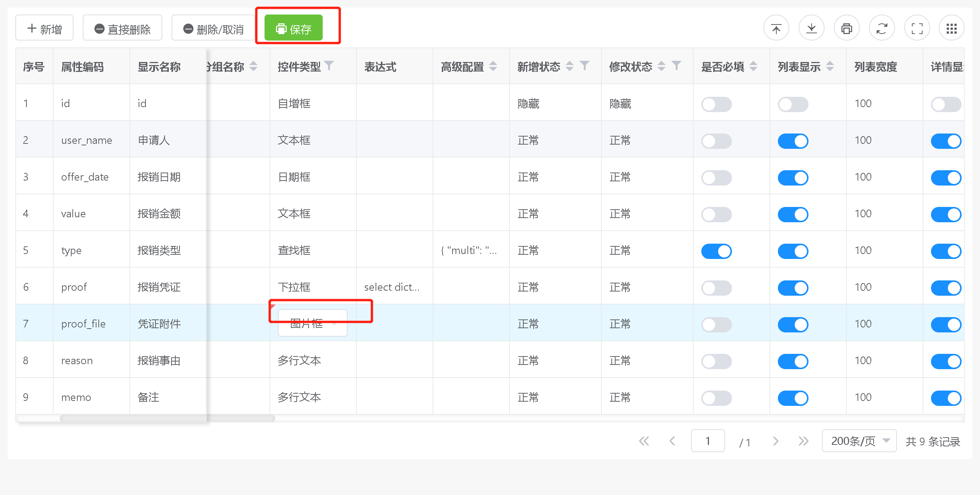Image resolution: width=980 pixels, height=495 pixels.
Task: Go to previous page arrow
Action: pyautogui.click(x=672, y=441)
